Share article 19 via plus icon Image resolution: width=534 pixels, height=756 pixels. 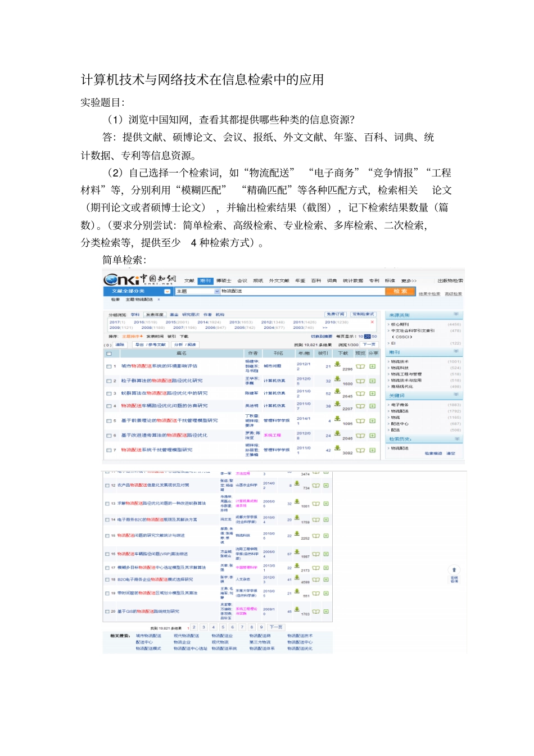[326, 593]
